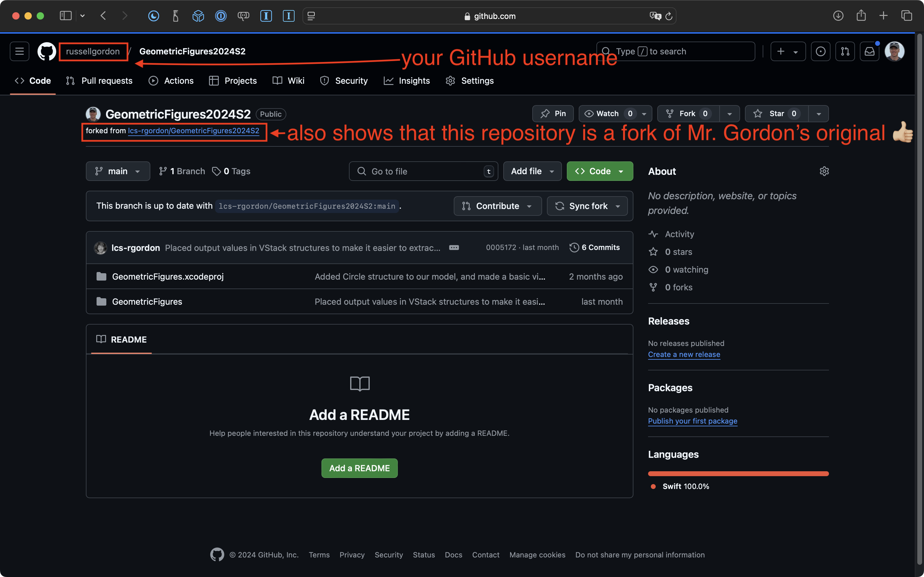
Task: Click the Swift language bar
Action: point(738,474)
